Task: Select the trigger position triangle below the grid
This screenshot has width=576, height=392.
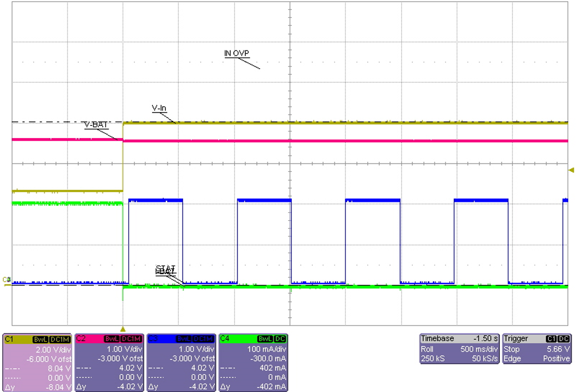Action: (123, 328)
